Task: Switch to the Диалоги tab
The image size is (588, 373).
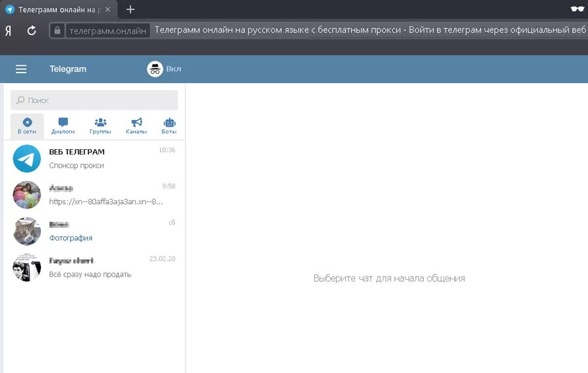Action: click(63, 126)
